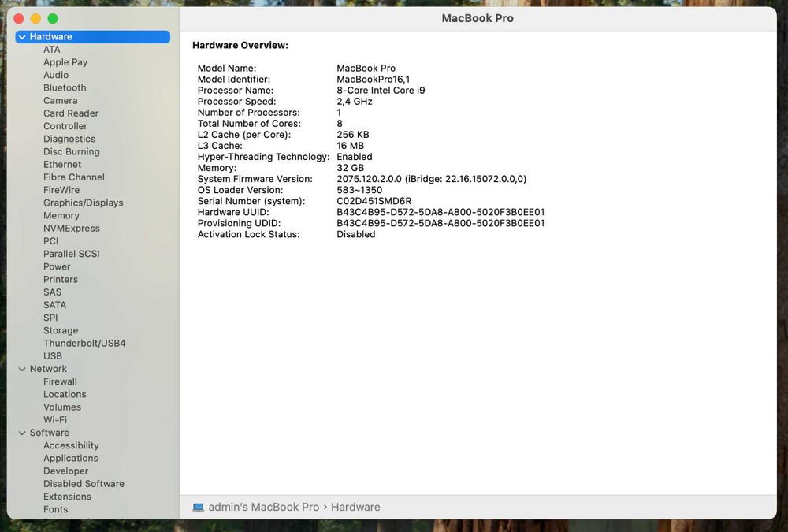788x532 pixels.
Task: Select Disc Burning entry
Action: pyautogui.click(x=72, y=151)
